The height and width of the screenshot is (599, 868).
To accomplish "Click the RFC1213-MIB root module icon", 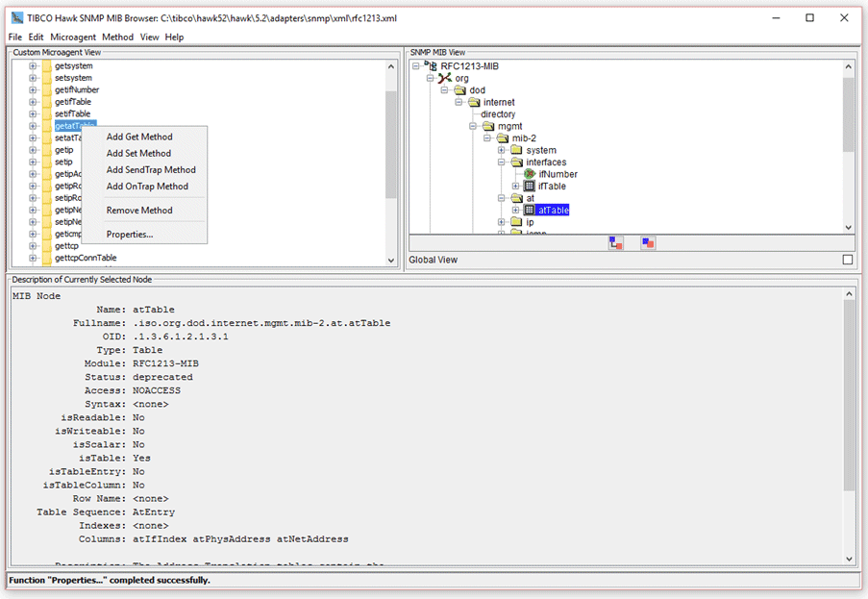I will pyautogui.click(x=431, y=66).
